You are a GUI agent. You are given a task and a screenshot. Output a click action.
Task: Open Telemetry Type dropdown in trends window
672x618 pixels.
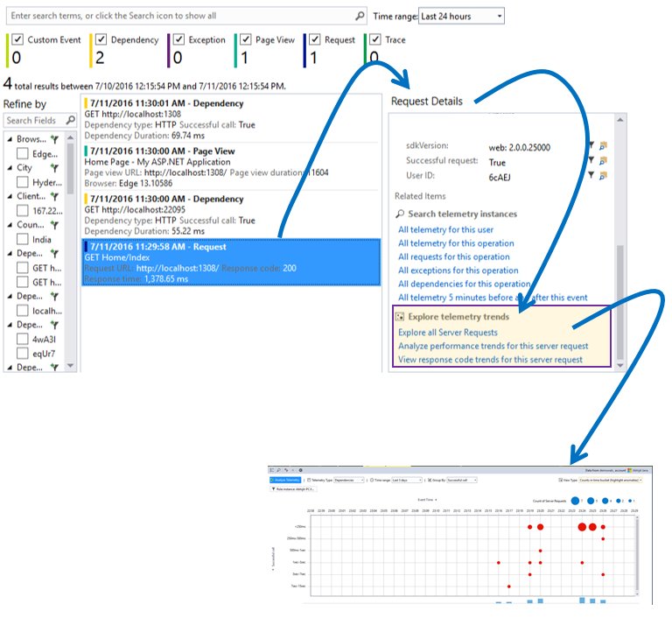349,480
